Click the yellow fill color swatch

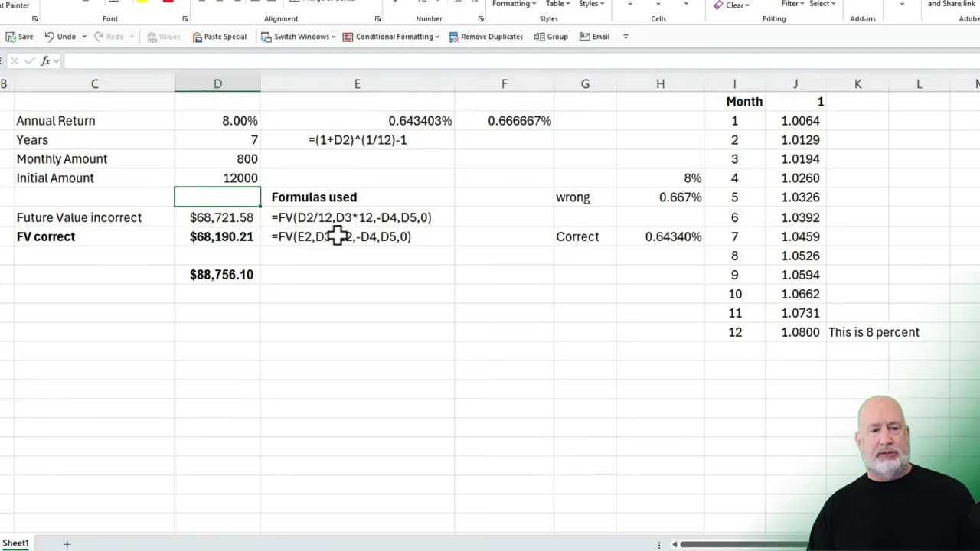point(142,3)
